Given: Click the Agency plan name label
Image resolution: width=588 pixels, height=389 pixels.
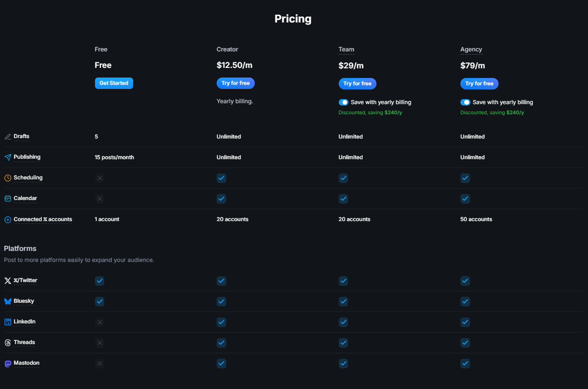Looking at the screenshot, I should pos(471,49).
